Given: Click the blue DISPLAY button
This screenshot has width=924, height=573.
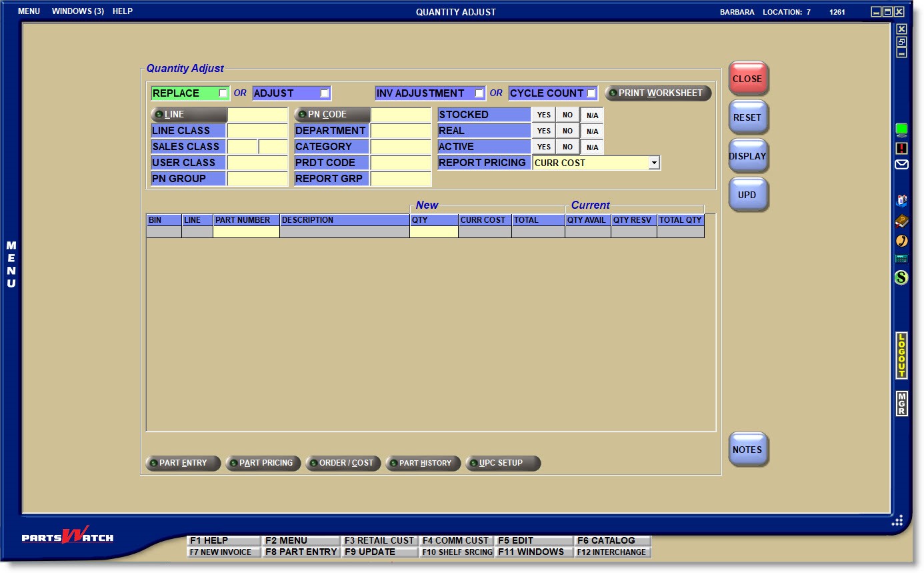Looking at the screenshot, I should 747,156.
